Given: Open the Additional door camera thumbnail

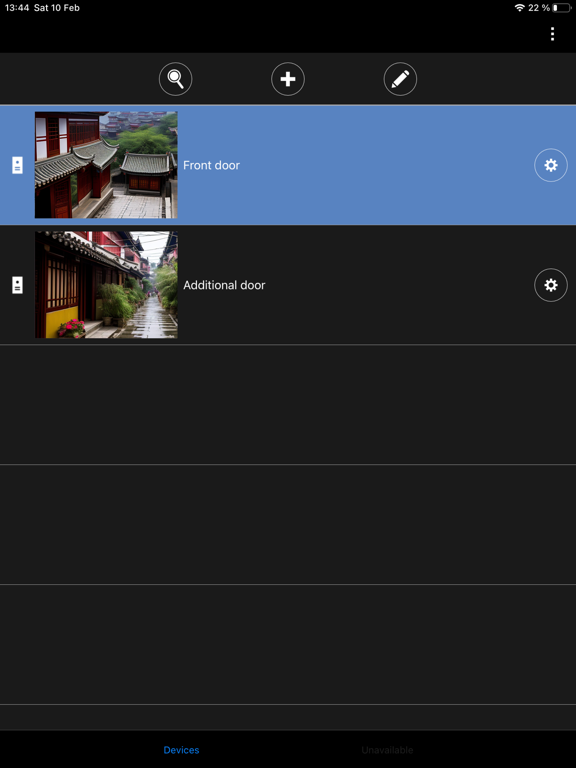Looking at the screenshot, I should [x=106, y=285].
